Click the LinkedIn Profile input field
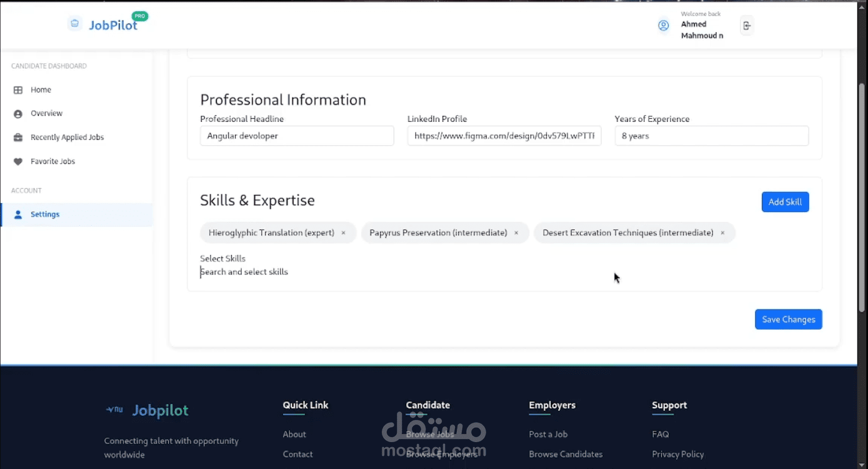 [504, 136]
